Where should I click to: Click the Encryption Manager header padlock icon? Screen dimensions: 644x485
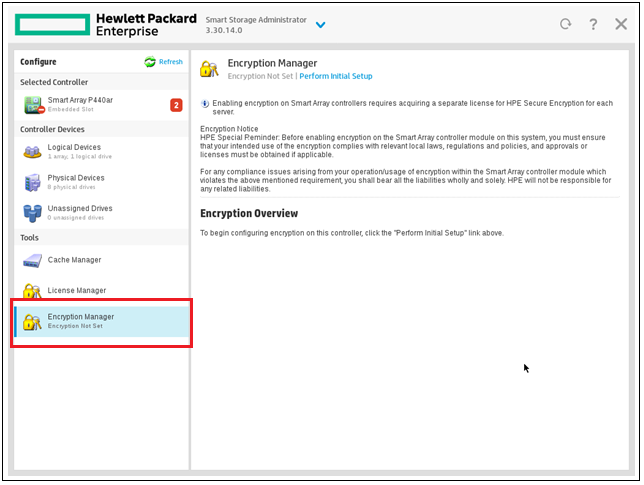pyautogui.click(x=209, y=69)
